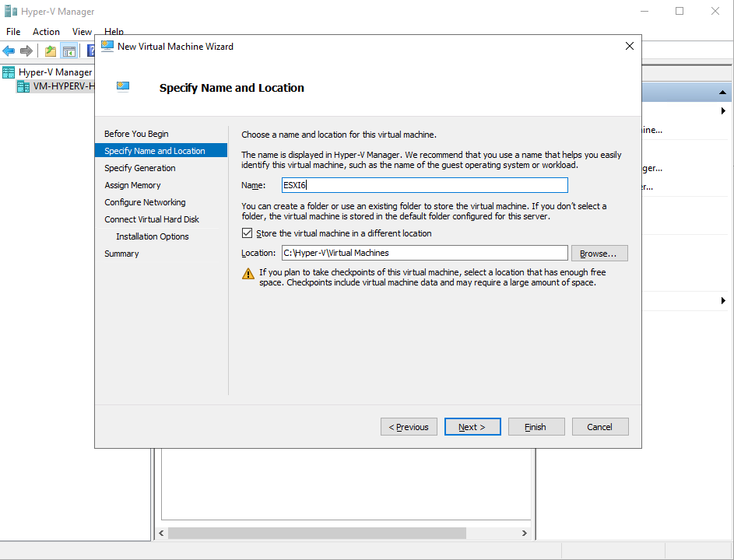
Task: Click the horizontal scrollbar right arrow
Action: [525, 533]
